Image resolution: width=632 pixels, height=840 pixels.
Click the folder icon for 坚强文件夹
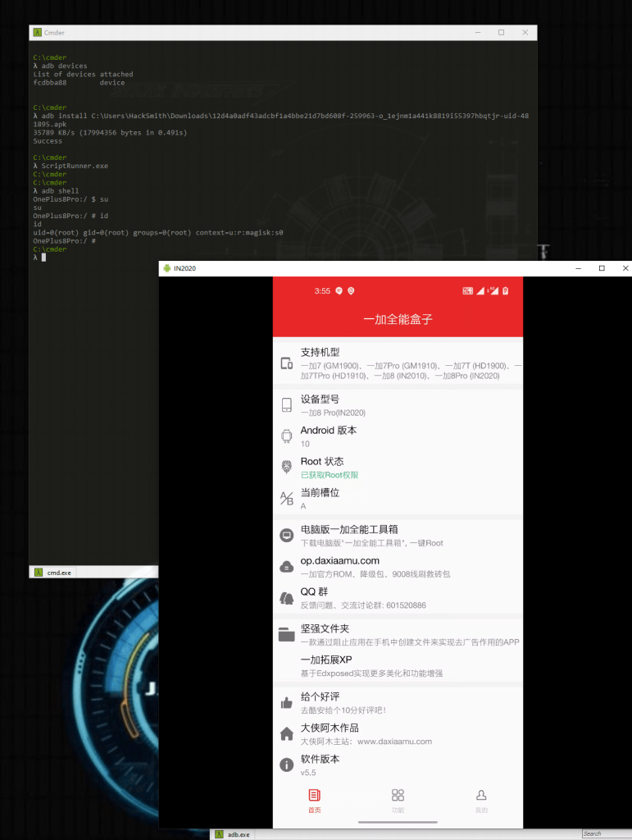(x=287, y=634)
